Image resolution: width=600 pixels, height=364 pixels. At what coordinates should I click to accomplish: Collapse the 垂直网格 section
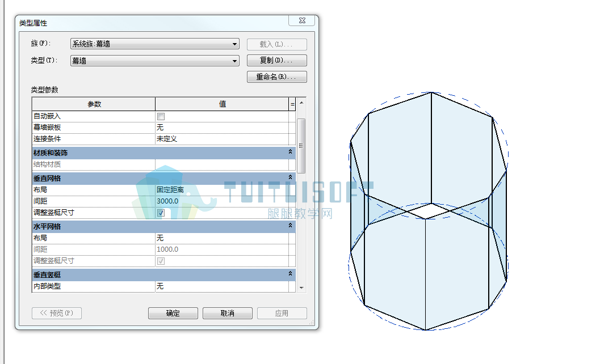[x=291, y=177]
